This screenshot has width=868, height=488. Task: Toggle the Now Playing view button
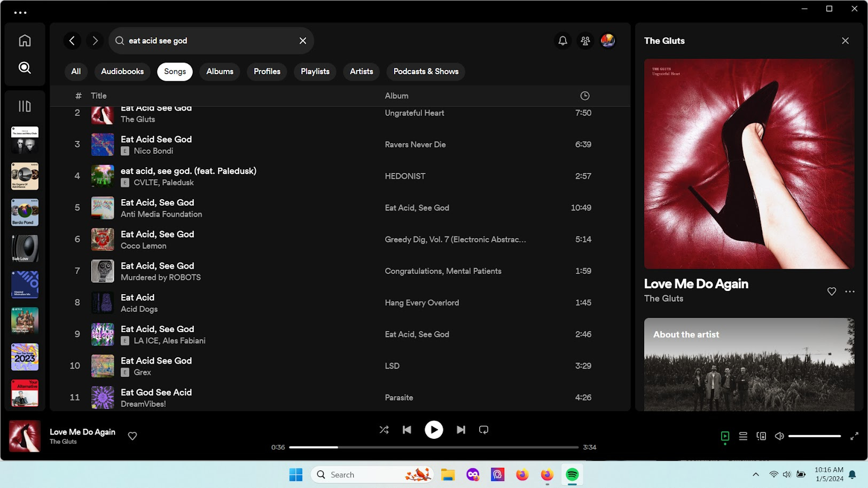pos(725,436)
